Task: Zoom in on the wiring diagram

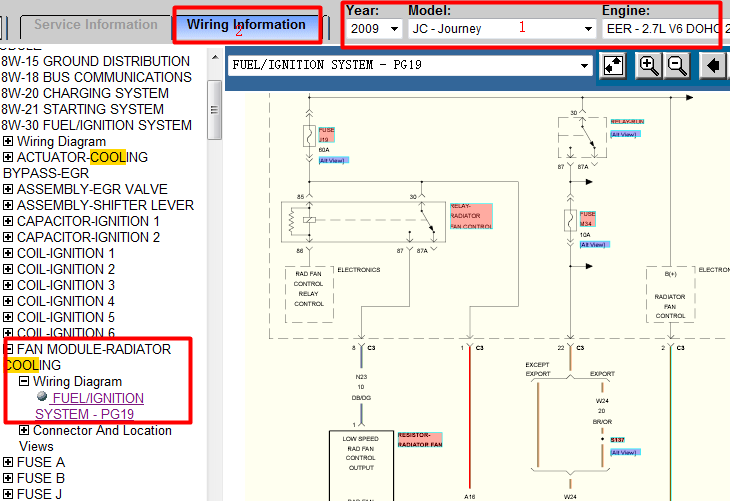Action: click(x=649, y=66)
